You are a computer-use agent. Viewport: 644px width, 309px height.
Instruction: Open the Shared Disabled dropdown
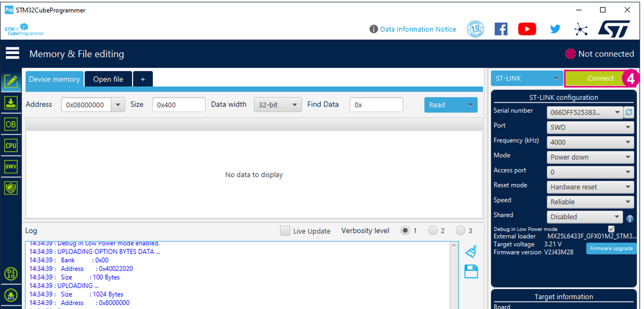click(x=584, y=217)
